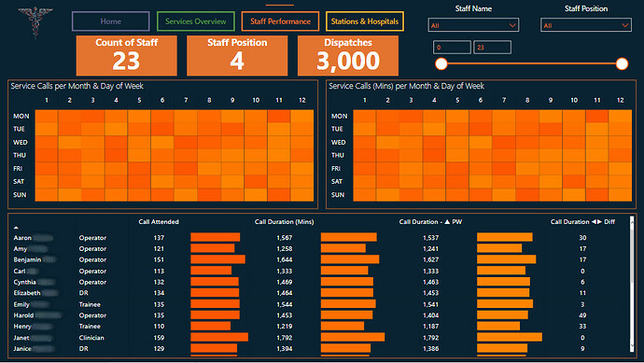Click the right slider handle
The height and width of the screenshot is (363, 644).
(x=622, y=63)
